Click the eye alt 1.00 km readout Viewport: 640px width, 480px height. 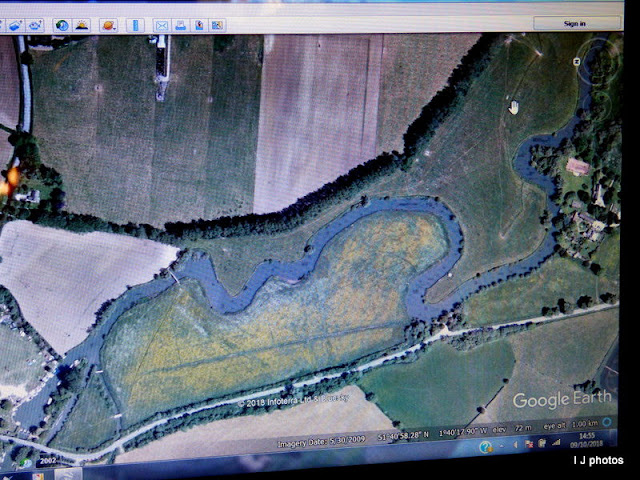[571, 424]
